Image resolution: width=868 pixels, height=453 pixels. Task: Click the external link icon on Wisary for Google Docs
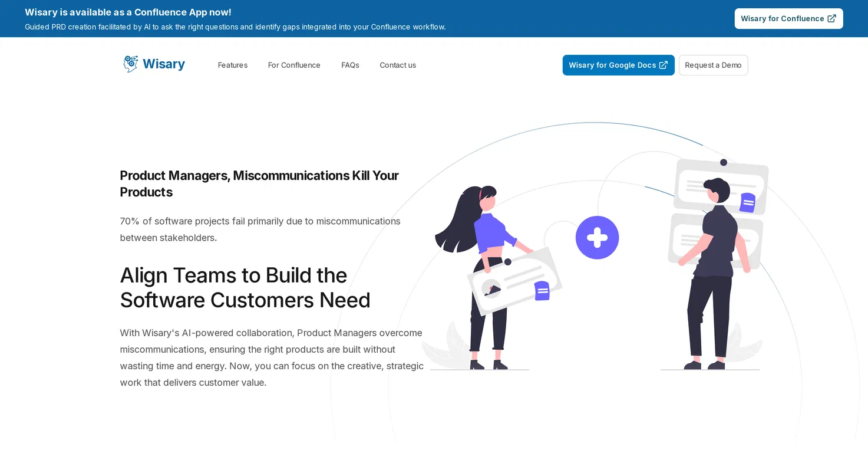[x=663, y=65]
